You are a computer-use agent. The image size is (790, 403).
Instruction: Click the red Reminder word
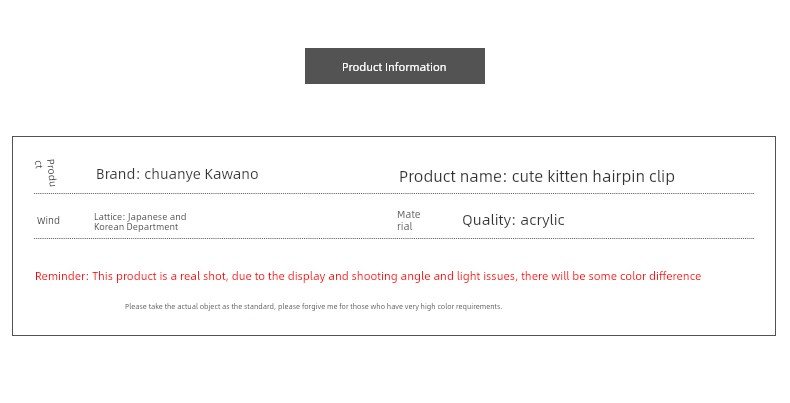pyautogui.click(x=61, y=276)
